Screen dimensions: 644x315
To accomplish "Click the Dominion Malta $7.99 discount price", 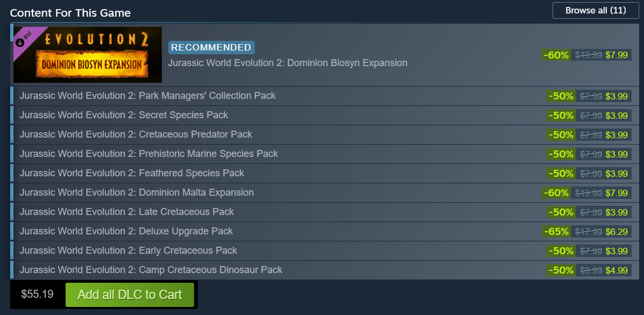I will click(617, 193).
